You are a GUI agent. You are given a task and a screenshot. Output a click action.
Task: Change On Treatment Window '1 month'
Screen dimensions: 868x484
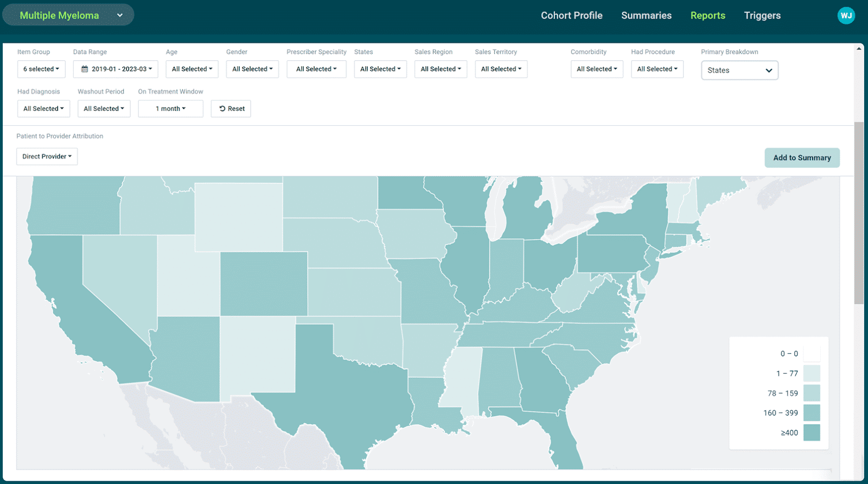pyautogui.click(x=170, y=109)
